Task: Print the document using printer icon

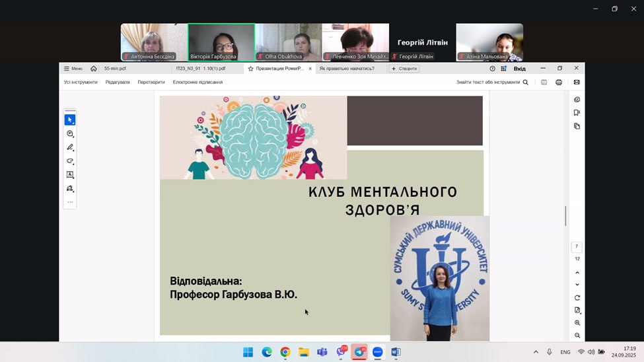Action: tap(559, 83)
